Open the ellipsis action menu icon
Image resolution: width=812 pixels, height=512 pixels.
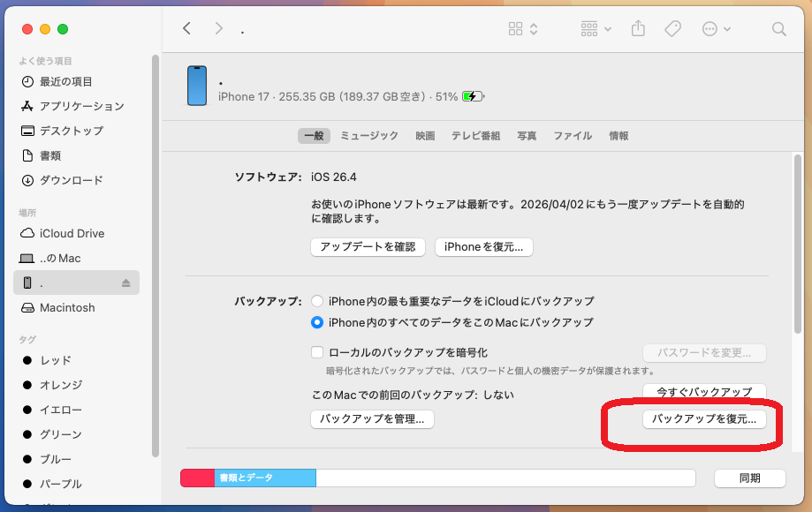710,29
